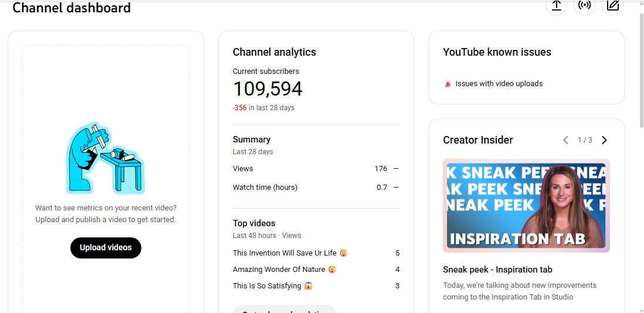
Task: Click the create post pencil icon
Action: click(612, 5)
